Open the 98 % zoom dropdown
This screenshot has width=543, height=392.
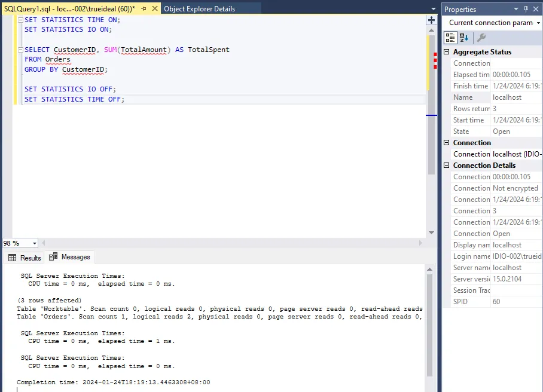coord(34,243)
